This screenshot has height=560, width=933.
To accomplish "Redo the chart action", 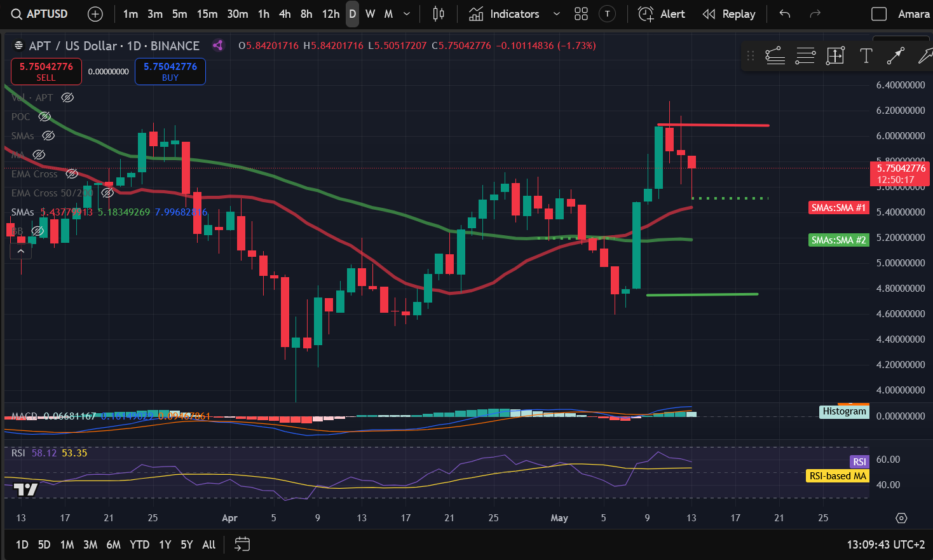I will coord(815,14).
